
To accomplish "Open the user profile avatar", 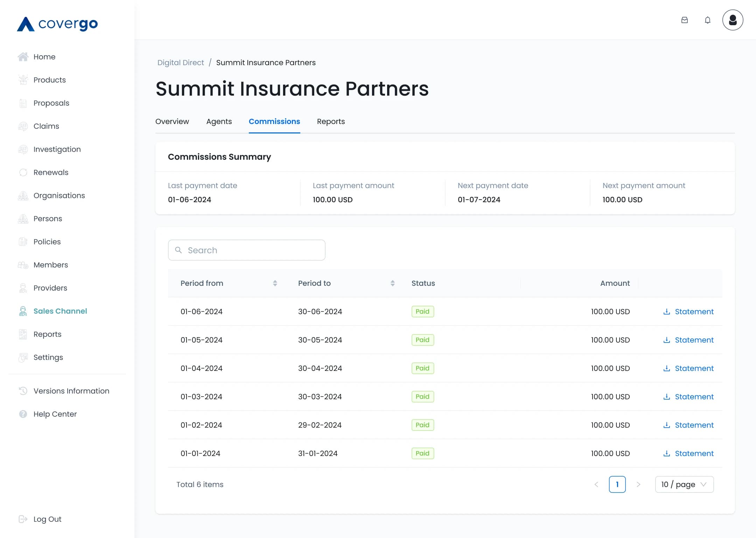I will [733, 20].
